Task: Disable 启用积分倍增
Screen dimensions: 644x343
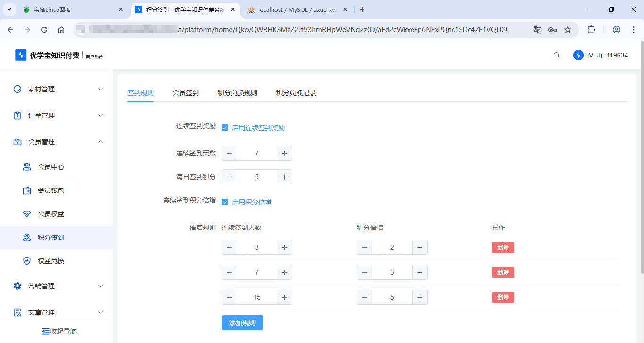Action: click(225, 202)
